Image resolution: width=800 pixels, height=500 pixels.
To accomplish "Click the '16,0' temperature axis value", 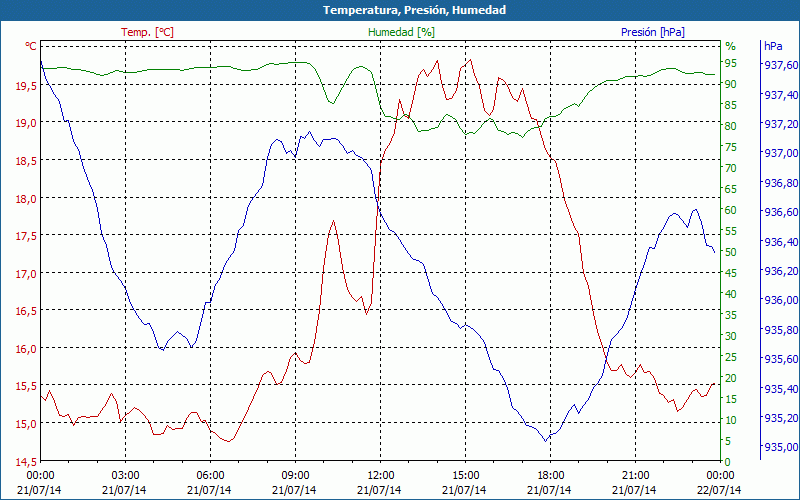I will click(x=26, y=350).
